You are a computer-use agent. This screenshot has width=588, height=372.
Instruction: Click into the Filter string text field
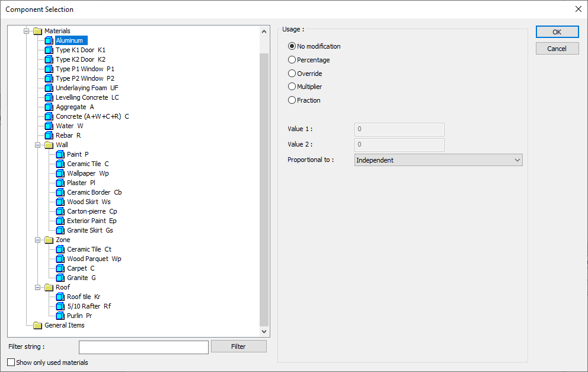click(x=143, y=347)
